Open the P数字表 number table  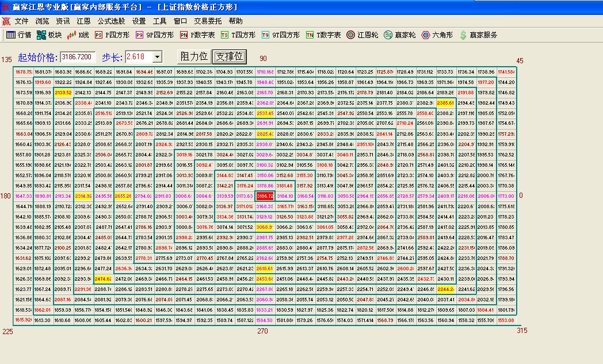(x=197, y=35)
